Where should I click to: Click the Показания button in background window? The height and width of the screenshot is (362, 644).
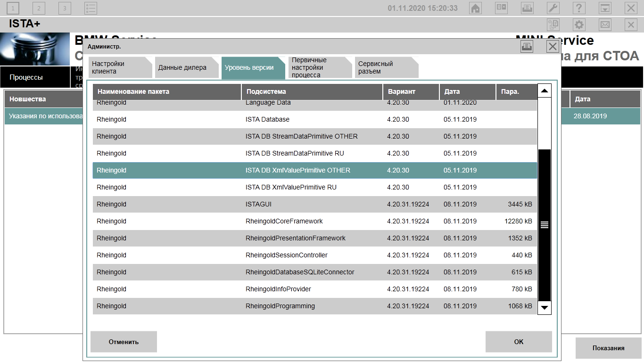[609, 348]
